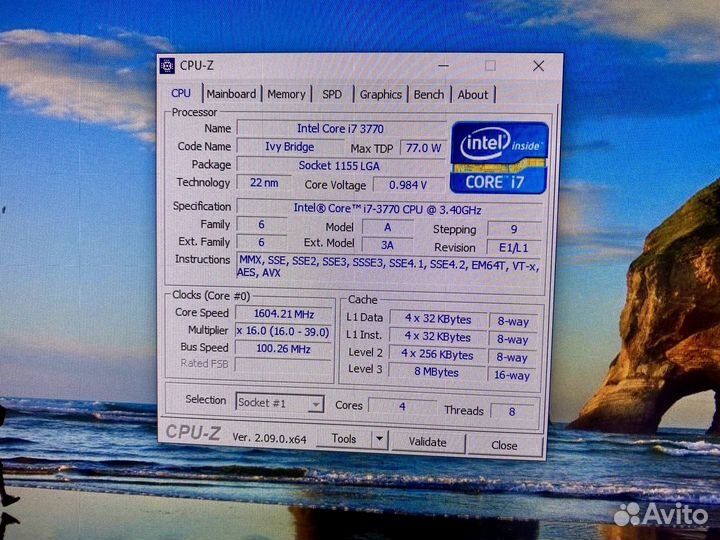Click the Level 3 size '8 MBytes'
720x540 pixels.
(436, 372)
